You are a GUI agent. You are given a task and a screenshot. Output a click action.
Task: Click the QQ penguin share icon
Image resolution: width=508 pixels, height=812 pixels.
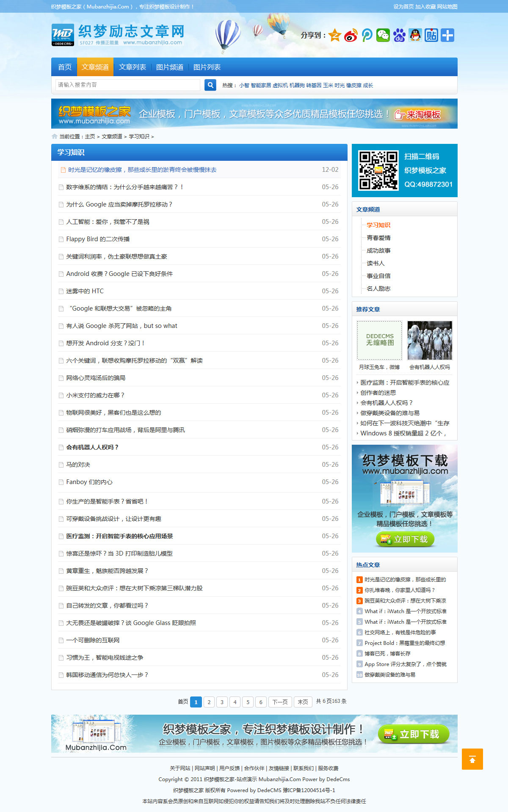[415, 36]
